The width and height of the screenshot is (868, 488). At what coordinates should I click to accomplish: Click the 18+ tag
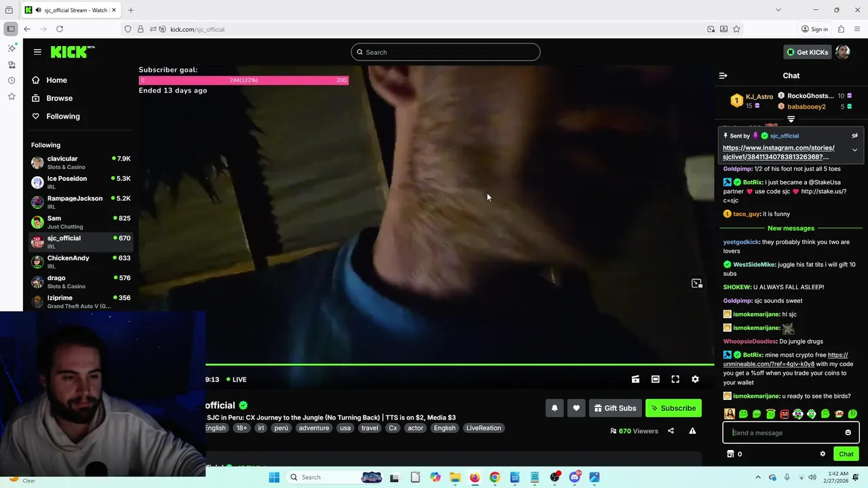(x=241, y=428)
